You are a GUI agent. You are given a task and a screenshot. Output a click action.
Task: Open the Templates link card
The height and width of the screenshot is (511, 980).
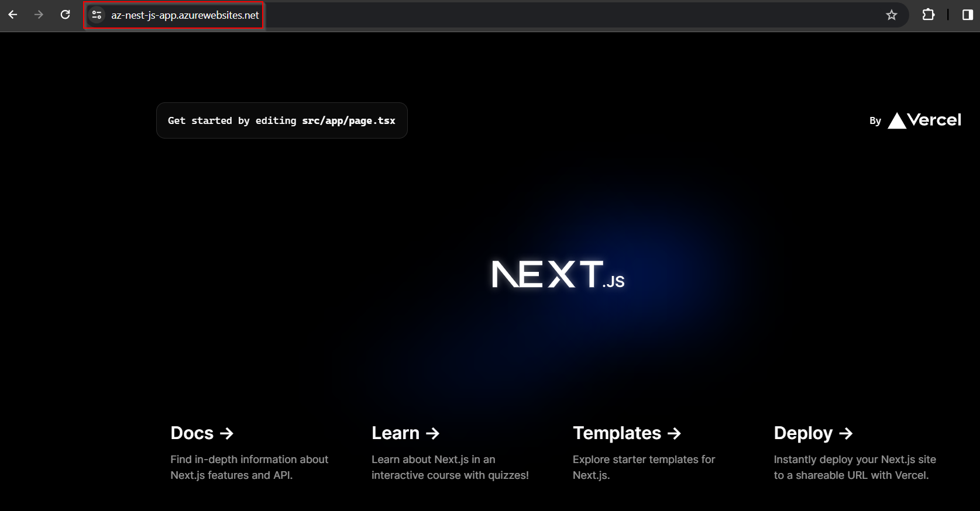(x=652, y=452)
